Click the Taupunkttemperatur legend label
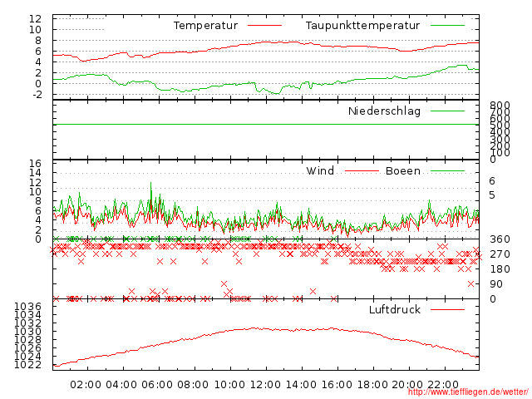 pos(362,26)
